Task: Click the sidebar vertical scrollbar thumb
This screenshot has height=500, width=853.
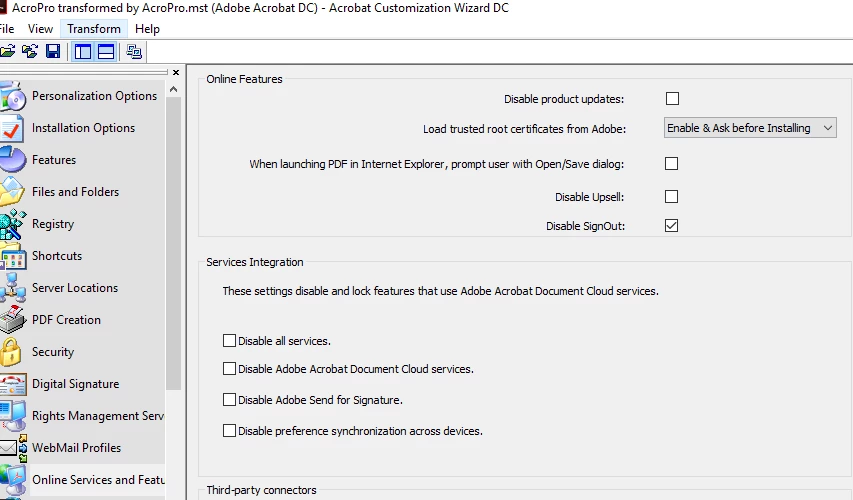Action: (174, 244)
